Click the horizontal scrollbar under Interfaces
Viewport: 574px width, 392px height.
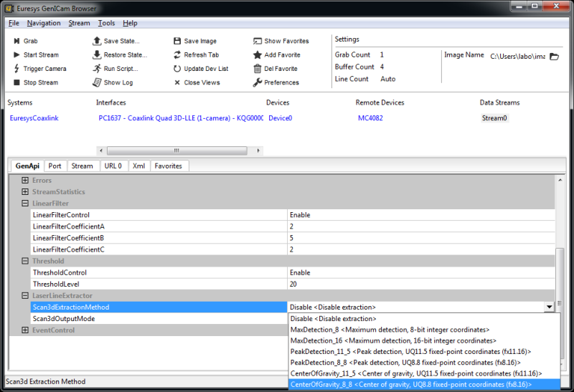click(175, 150)
